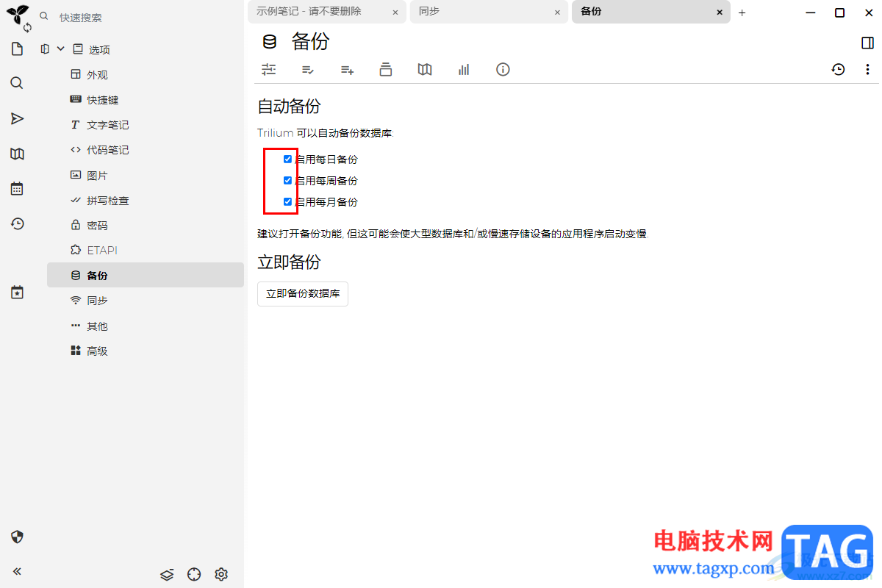
Task: Select 备份 in the options tree
Action: pos(146,276)
